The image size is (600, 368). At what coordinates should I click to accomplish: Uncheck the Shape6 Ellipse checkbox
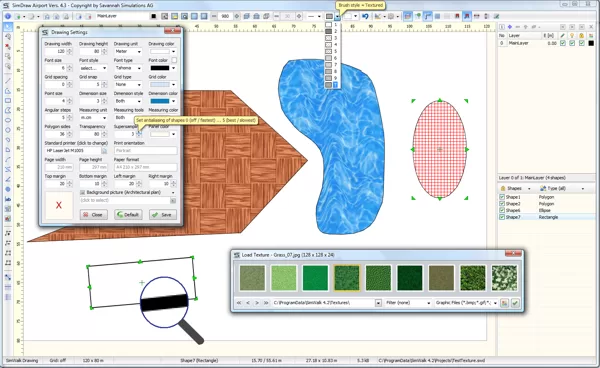point(502,210)
